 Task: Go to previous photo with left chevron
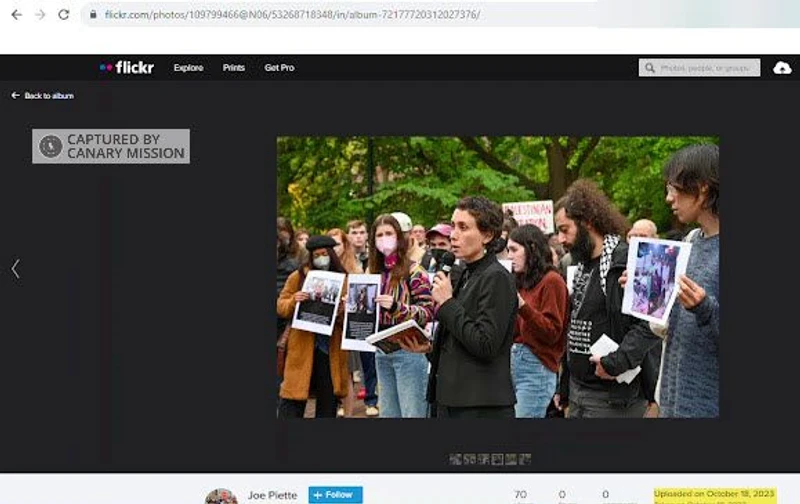15,268
